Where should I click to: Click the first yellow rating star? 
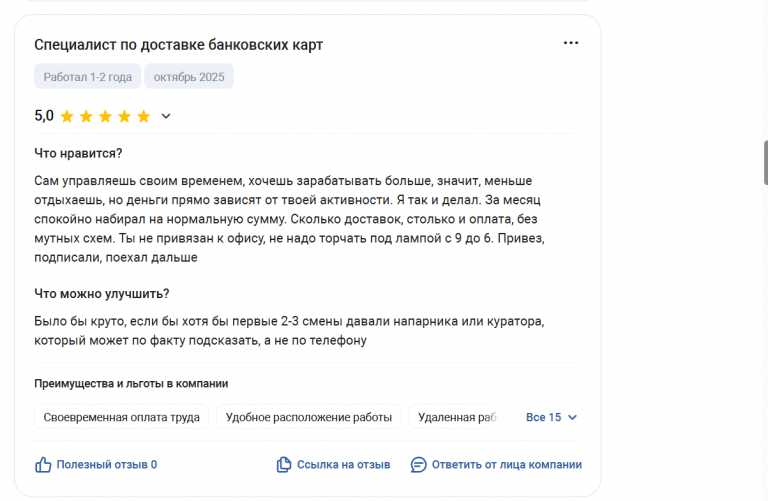pyautogui.click(x=67, y=116)
